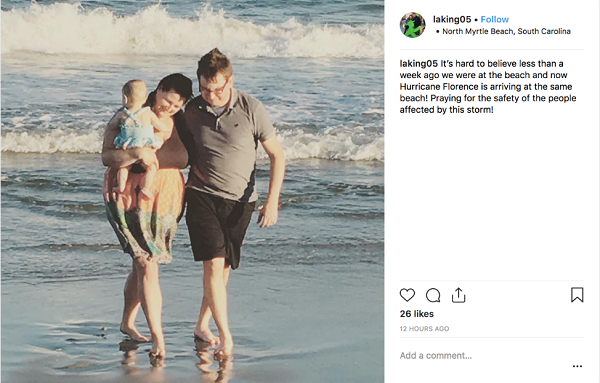Image resolution: width=600 pixels, height=383 pixels.
Task: Save the post with the bookmark icon
Action: pyautogui.click(x=577, y=295)
